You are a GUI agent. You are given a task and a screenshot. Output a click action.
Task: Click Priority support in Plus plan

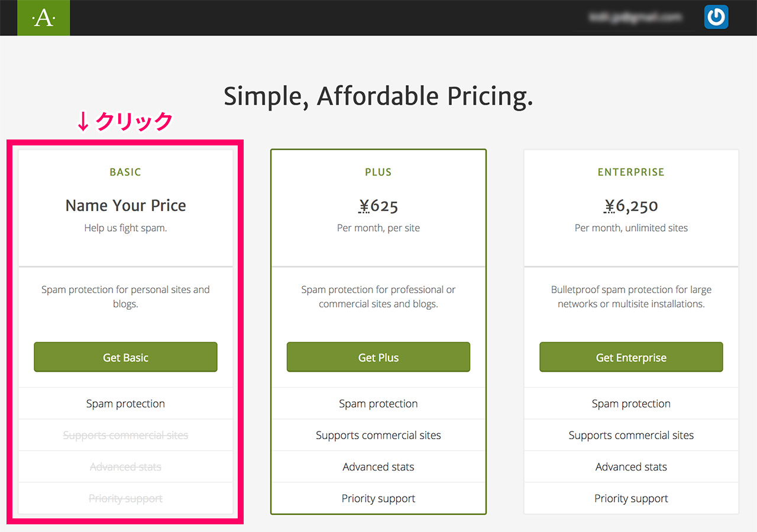pos(378,498)
